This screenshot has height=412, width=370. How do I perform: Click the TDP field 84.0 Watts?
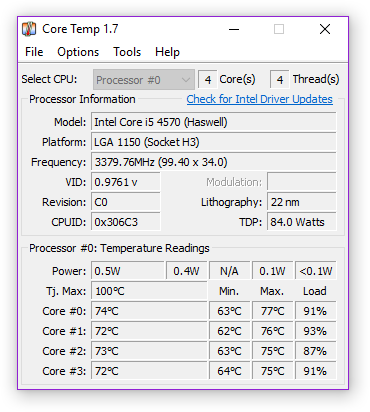pos(302,222)
